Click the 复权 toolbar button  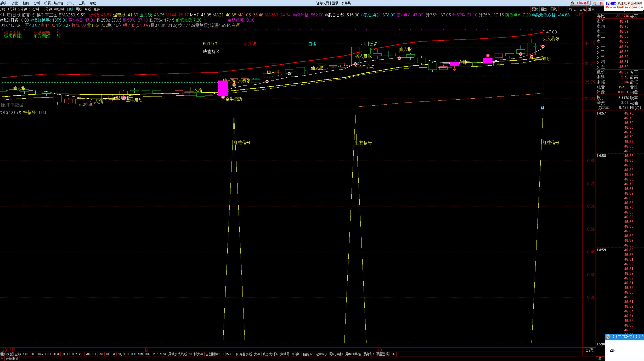pyautogui.click(x=535, y=9)
